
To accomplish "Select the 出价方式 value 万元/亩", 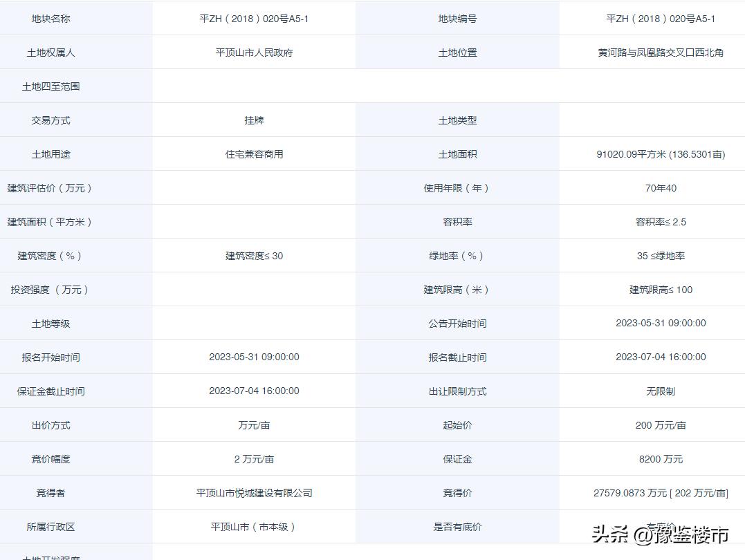I will click(254, 426).
